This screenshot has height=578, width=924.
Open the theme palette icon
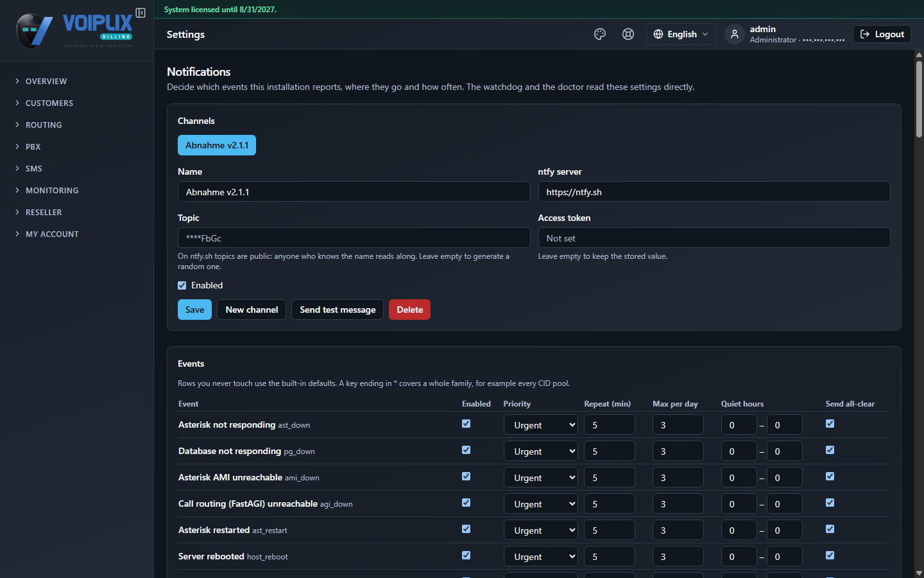pyautogui.click(x=600, y=34)
